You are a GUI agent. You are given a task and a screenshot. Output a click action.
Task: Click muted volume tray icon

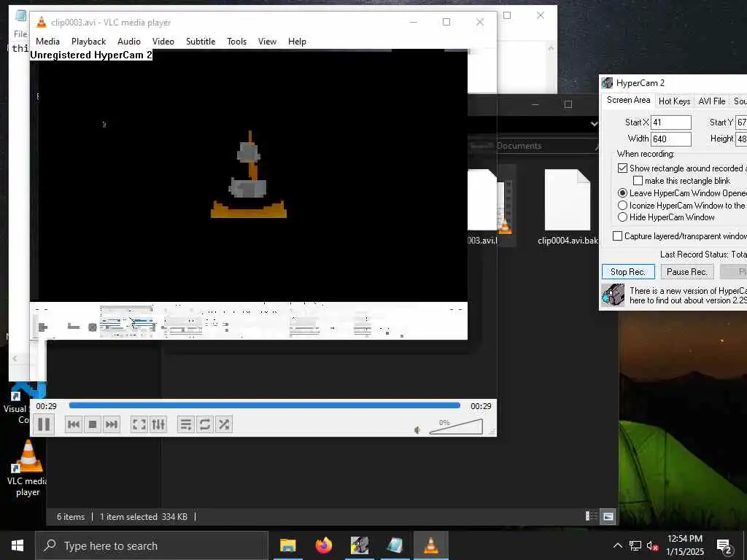coord(653,545)
